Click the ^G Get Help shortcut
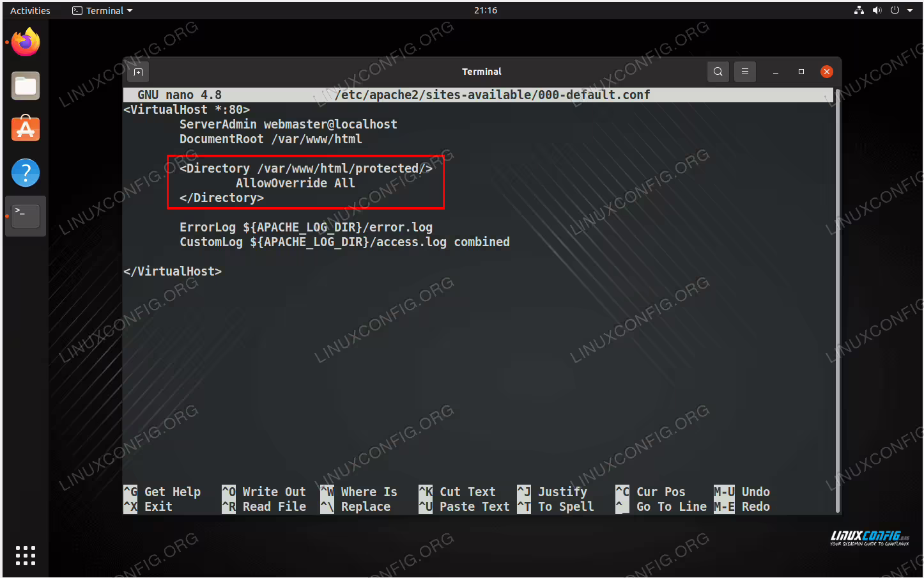924x578 pixels. coord(162,492)
